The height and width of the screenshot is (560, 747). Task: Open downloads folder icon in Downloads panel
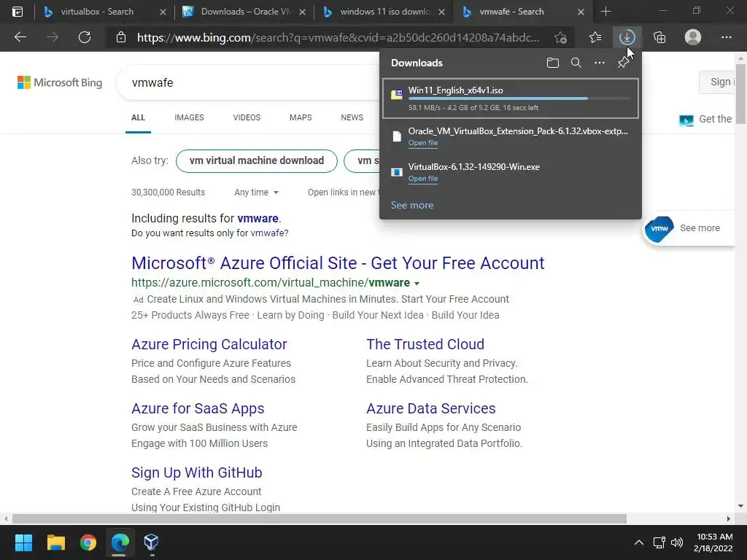[553, 63]
